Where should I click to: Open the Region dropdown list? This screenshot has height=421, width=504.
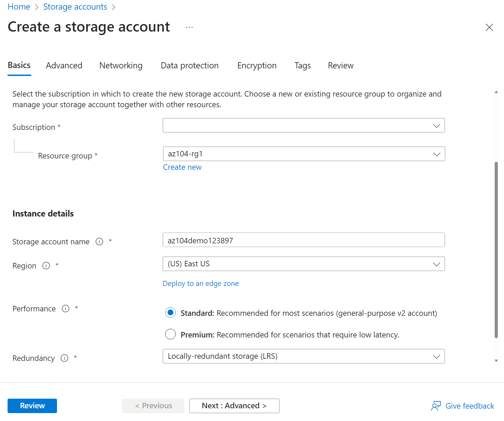pyautogui.click(x=303, y=264)
